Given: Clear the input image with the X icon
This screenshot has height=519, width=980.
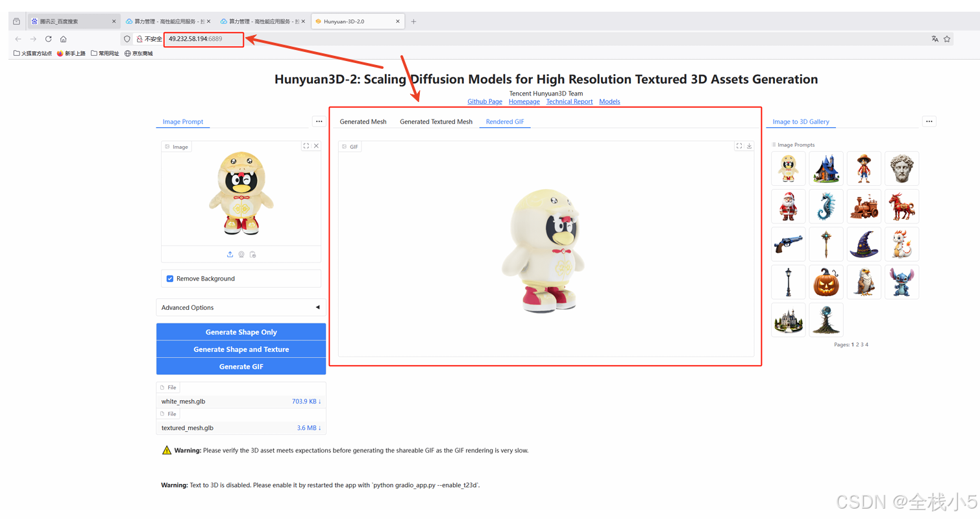Looking at the screenshot, I should coord(317,146).
